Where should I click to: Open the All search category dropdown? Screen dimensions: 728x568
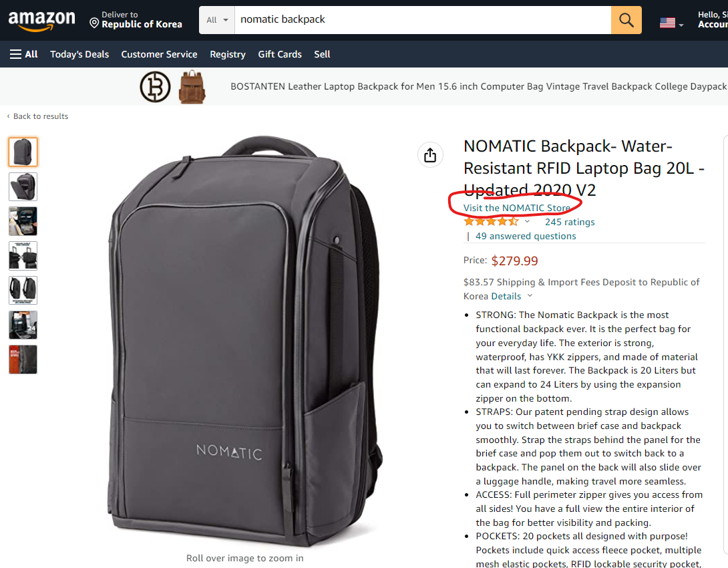point(217,20)
